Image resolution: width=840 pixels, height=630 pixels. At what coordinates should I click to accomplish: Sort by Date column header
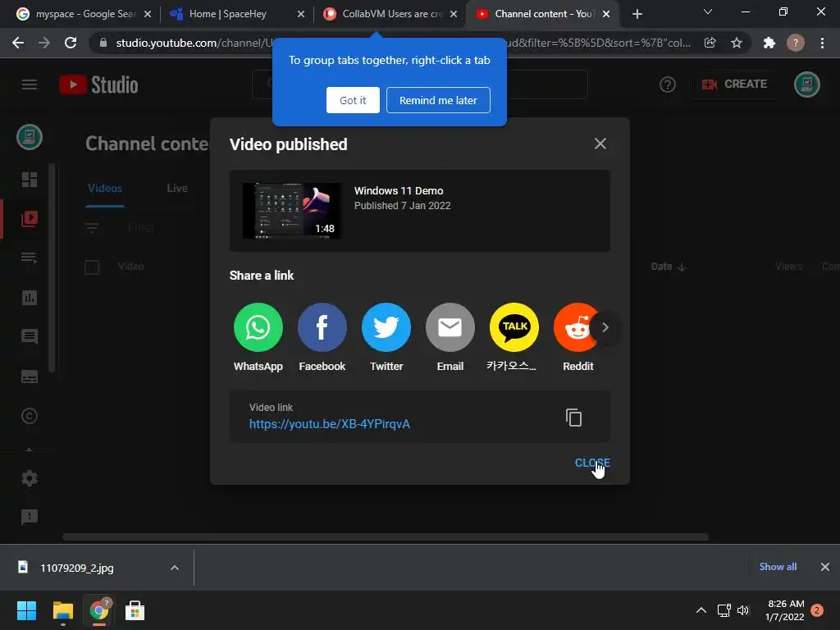pos(668,267)
